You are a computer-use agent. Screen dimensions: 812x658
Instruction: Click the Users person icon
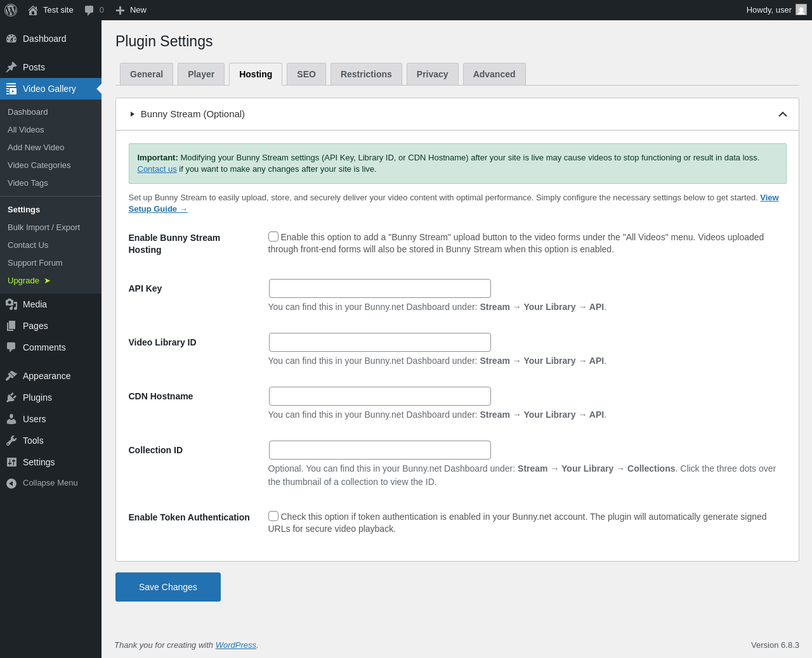pyautogui.click(x=11, y=419)
